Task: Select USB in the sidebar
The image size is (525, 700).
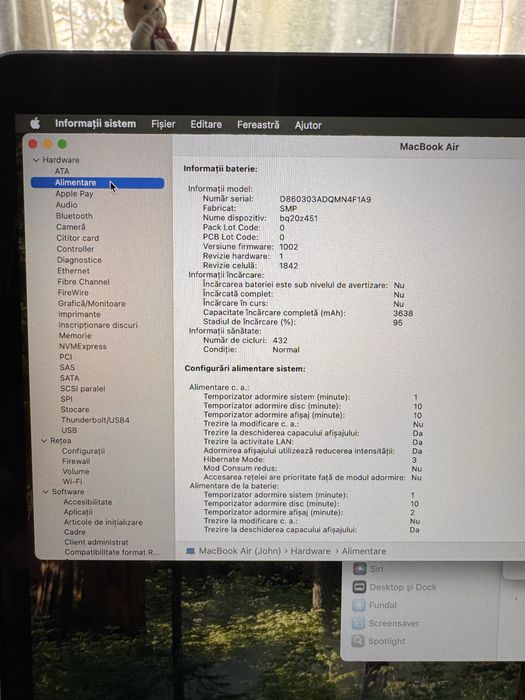Action: (x=69, y=430)
